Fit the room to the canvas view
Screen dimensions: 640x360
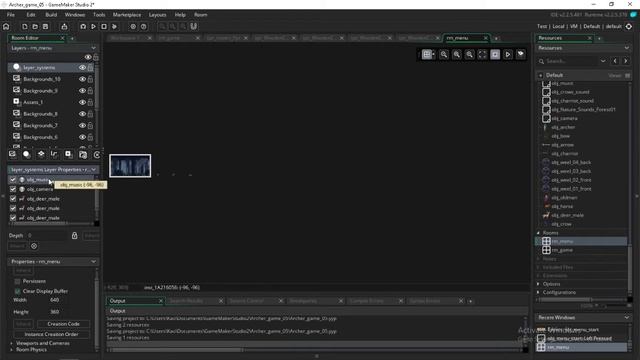[482, 54]
